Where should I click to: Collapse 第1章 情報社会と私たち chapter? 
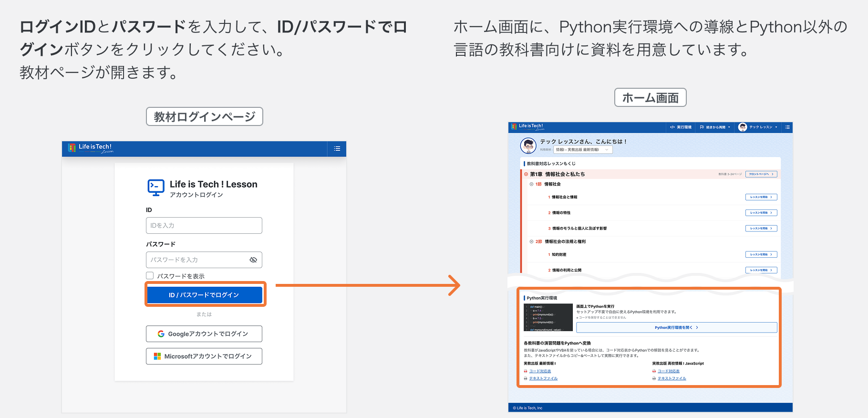(x=527, y=174)
